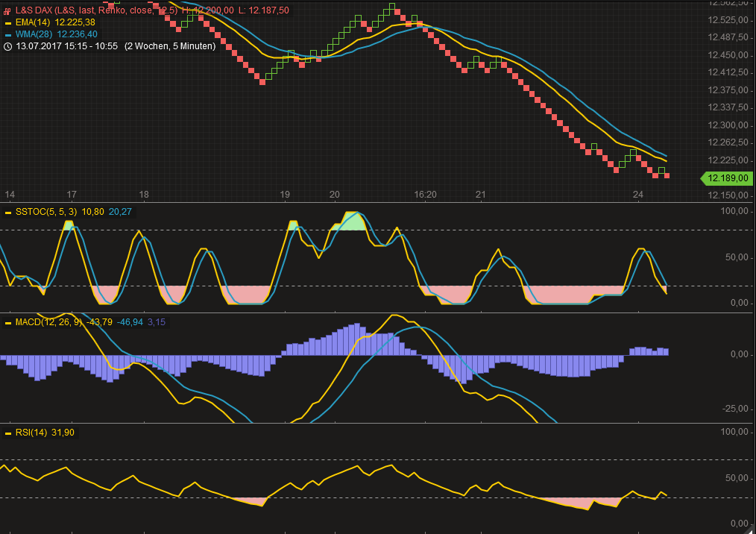
Task: Click the blue WMA(28) legend marker
Action: (x=7, y=34)
